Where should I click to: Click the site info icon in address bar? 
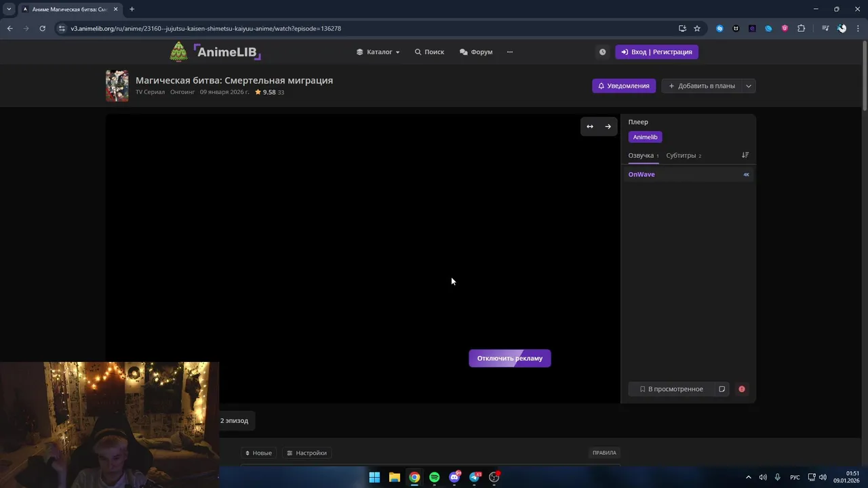click(62, 28)
